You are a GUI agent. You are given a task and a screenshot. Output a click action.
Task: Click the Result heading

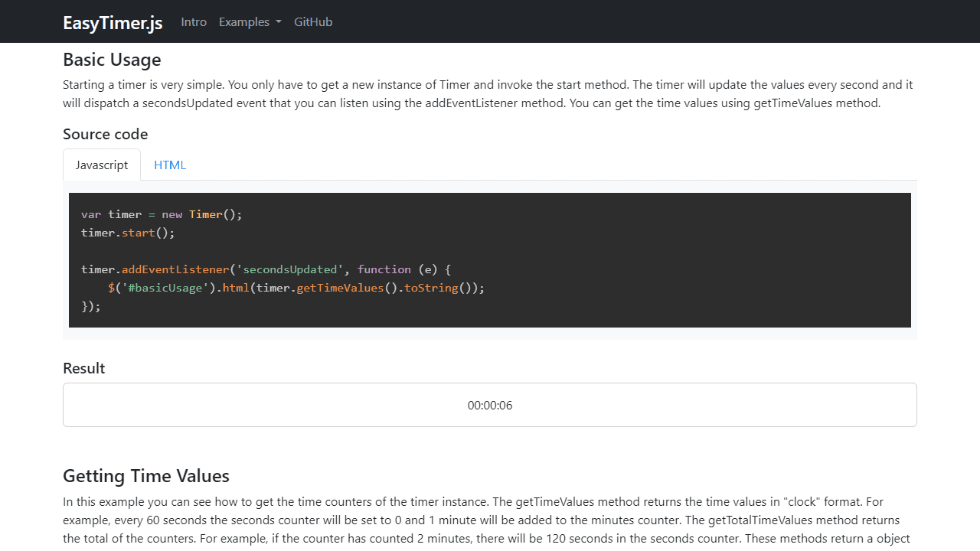83,368
